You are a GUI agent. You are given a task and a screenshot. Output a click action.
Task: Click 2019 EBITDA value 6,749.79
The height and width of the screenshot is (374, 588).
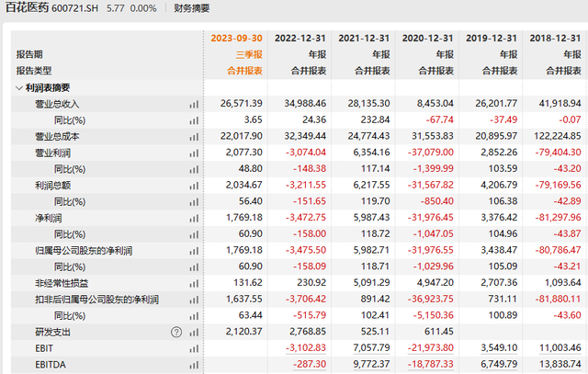(x=499, y=364)
